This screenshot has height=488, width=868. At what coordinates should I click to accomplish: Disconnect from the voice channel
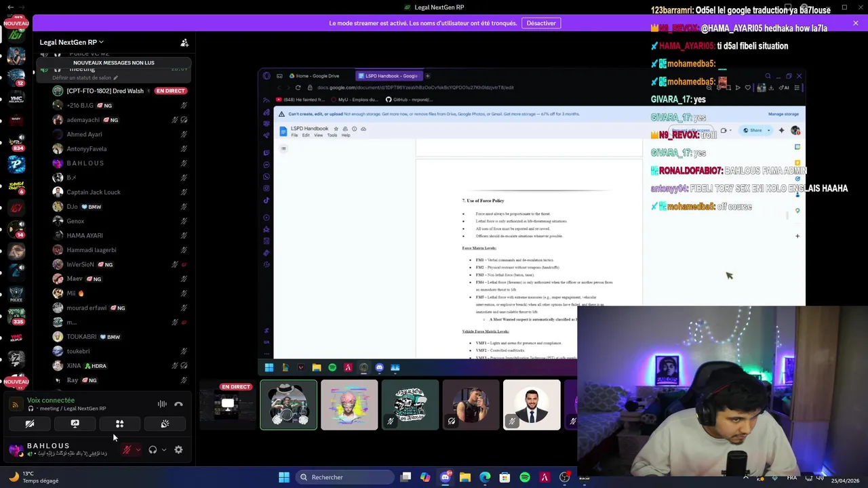coord(178,404)
